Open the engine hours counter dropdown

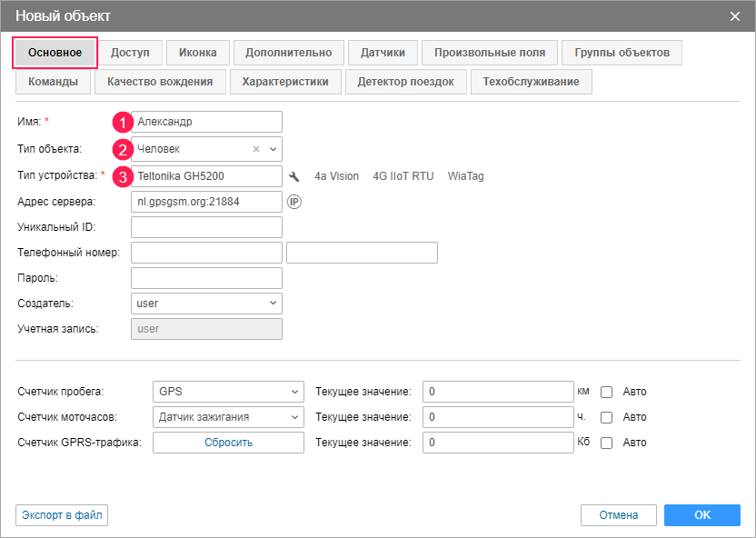(228, 417)
